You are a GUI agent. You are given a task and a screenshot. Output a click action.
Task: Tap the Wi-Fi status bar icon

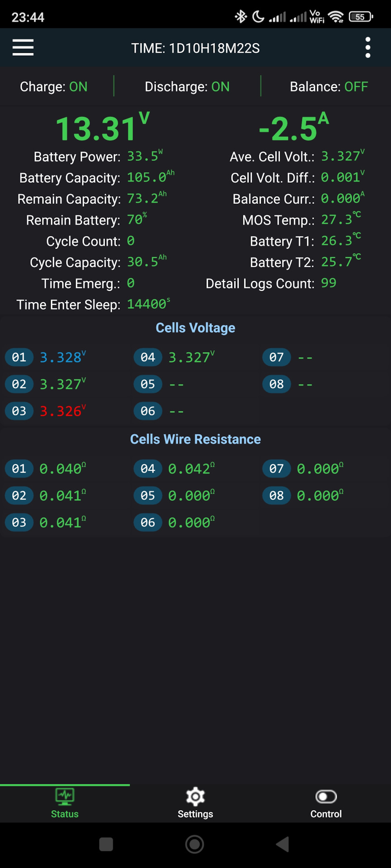tap(336, 17)
